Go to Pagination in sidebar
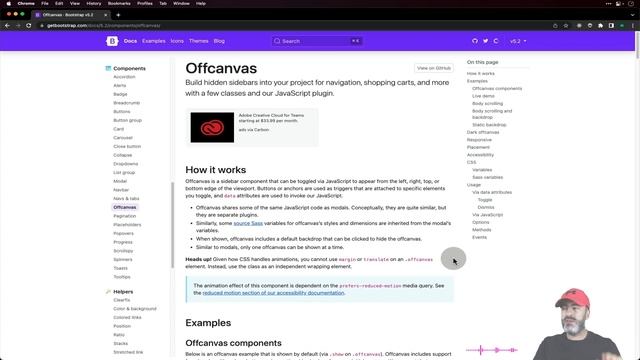The height and width of the screenshot is (360, 640). 124,216
